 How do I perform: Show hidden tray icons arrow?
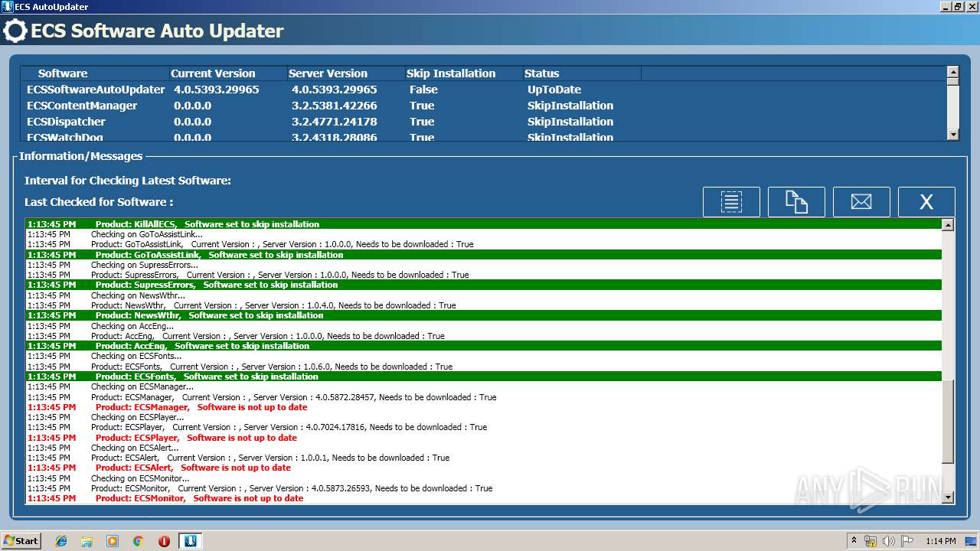854,541
